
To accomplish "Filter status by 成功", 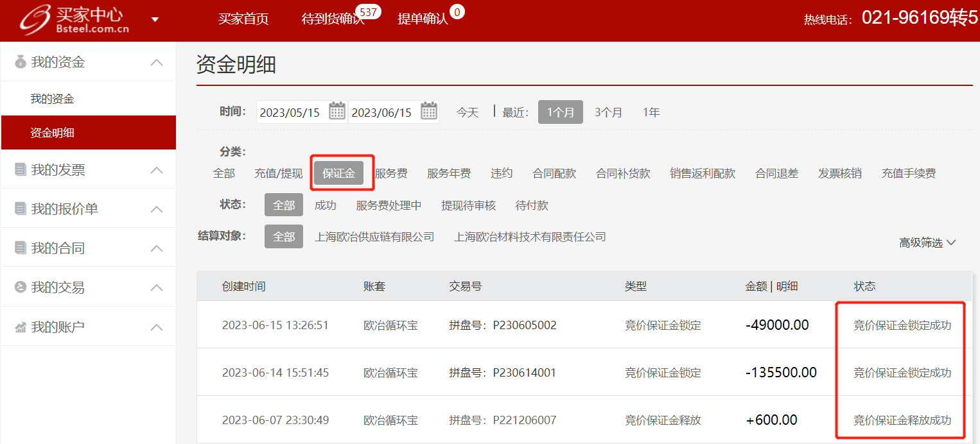I will 325,205.
